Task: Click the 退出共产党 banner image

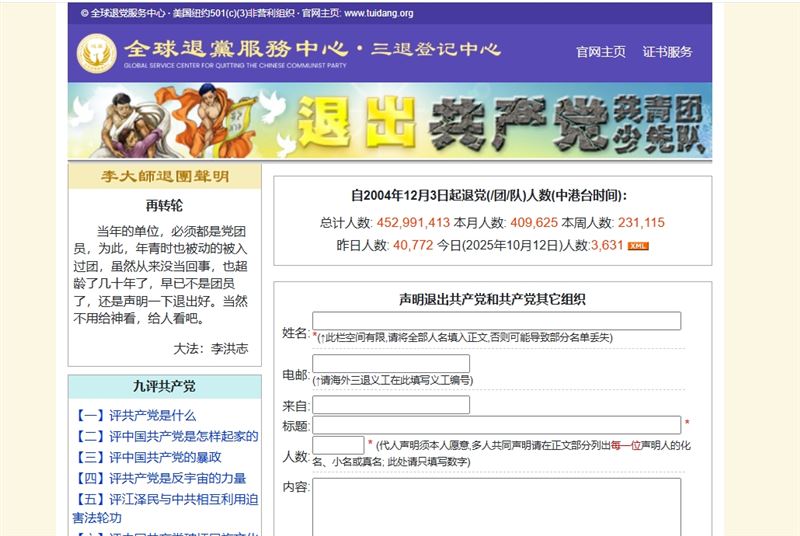Action: [390, 122]
